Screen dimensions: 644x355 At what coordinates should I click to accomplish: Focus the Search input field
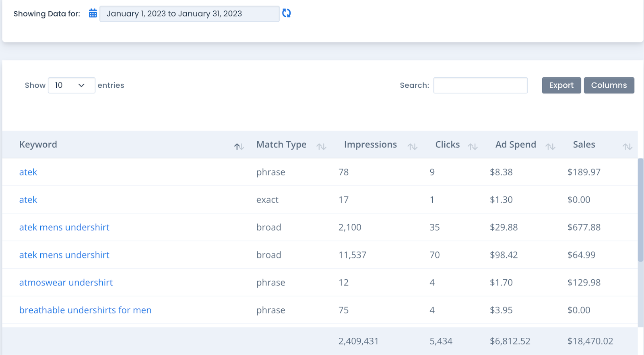(x=480, y=85)
